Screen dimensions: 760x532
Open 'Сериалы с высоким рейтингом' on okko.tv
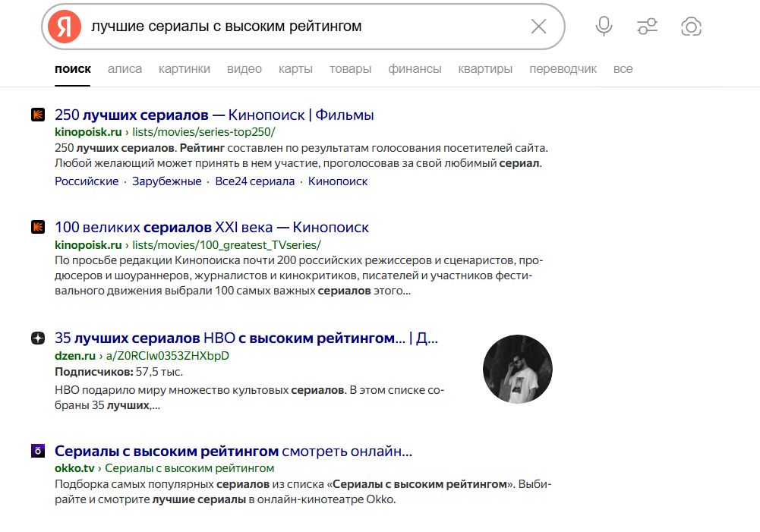(230, 450)
